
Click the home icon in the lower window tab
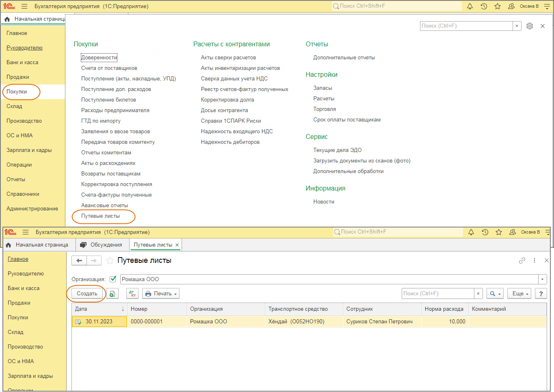click(x=9, y=245)
